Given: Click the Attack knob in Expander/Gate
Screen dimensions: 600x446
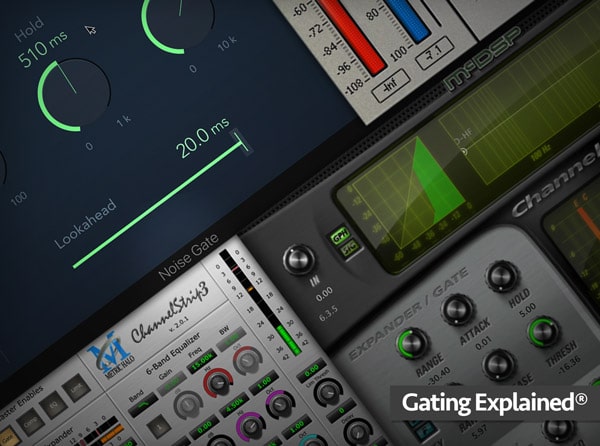Looking at the screenshot, I should (457, 310).
